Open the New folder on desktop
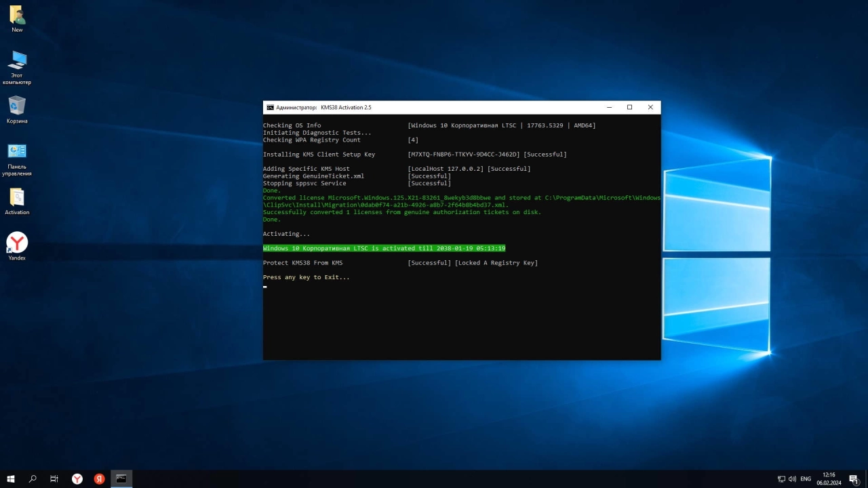The width and height of the screenshot is (868, 488). [17, 19]
